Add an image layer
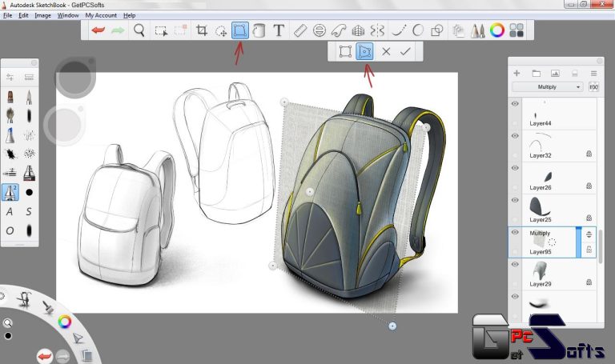Viewport: 615px width, 364px height. point(555,74)
